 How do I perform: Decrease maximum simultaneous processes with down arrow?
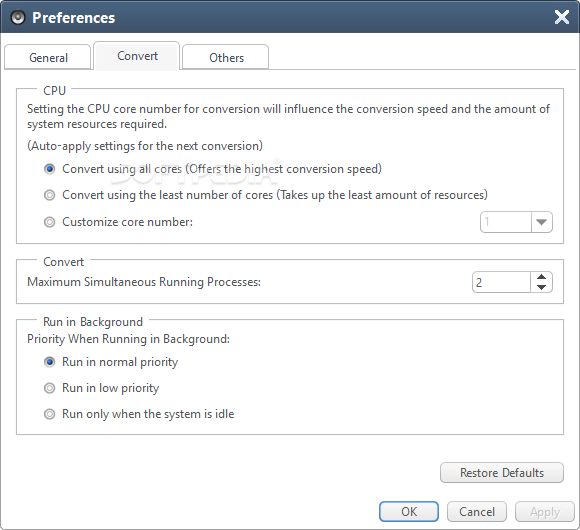point(542,287)
